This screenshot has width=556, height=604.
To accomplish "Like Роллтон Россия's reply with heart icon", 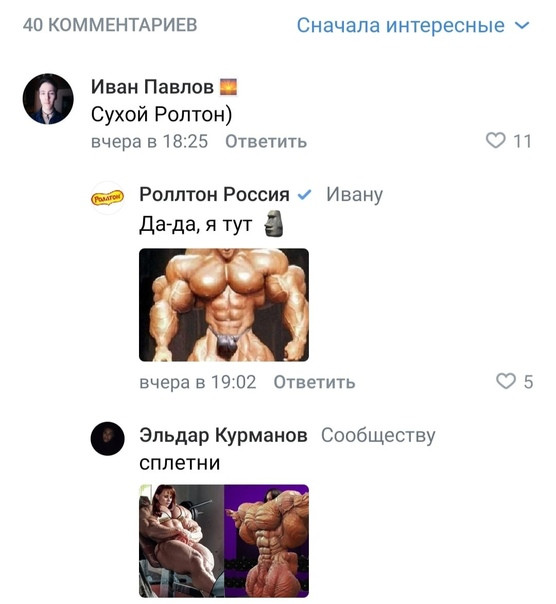I will pyautogui.click(x=506, y=382).
